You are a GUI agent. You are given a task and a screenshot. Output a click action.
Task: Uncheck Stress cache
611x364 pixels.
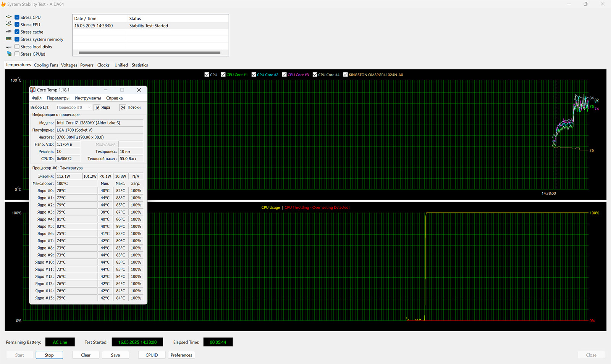pyautogui.click(x=17, y=32)
